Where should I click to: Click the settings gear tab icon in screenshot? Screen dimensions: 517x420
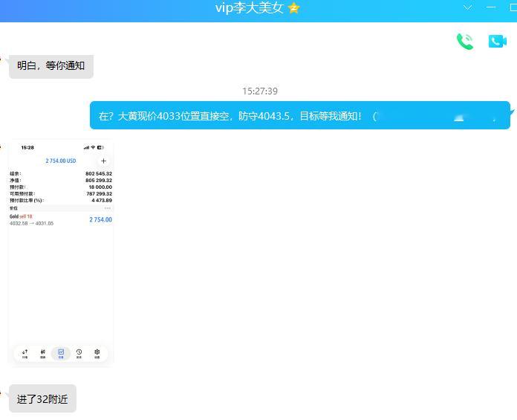pyautogui.click(x=97, y=353)
